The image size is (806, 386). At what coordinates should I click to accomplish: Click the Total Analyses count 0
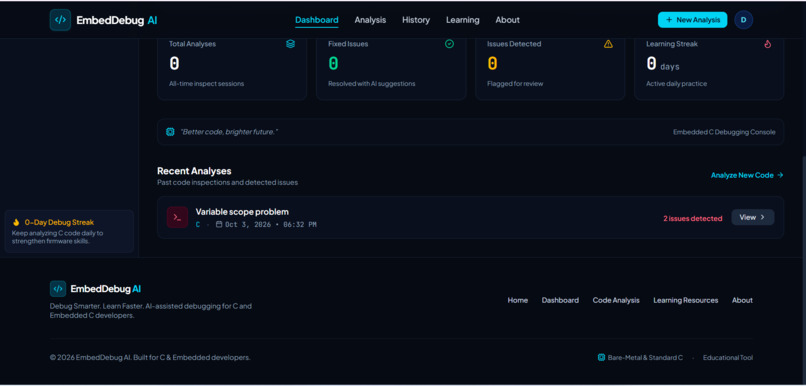(x=175, y=64)
